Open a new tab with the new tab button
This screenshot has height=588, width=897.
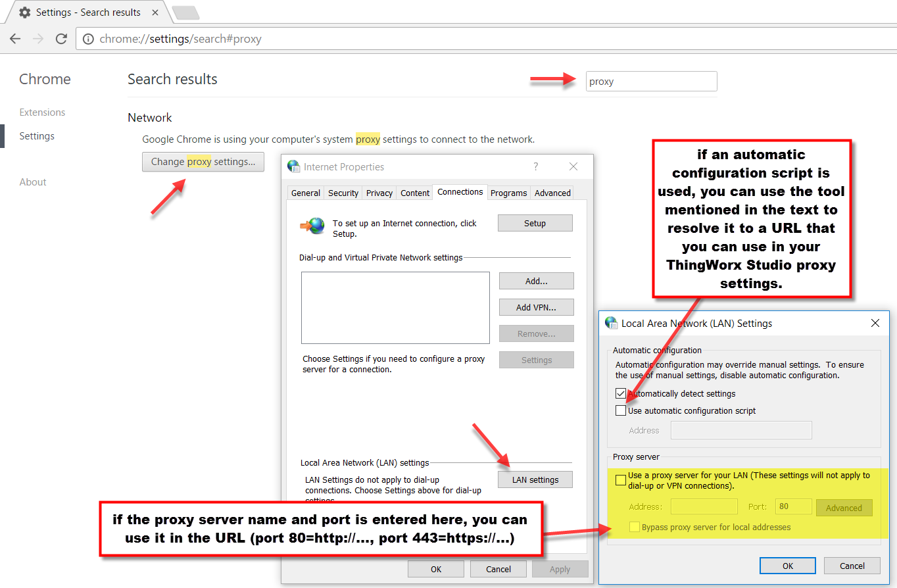tap(186, 12)
